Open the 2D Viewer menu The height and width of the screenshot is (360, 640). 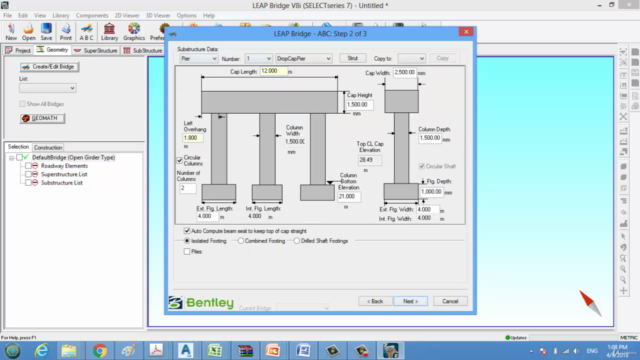pos(127,16)
